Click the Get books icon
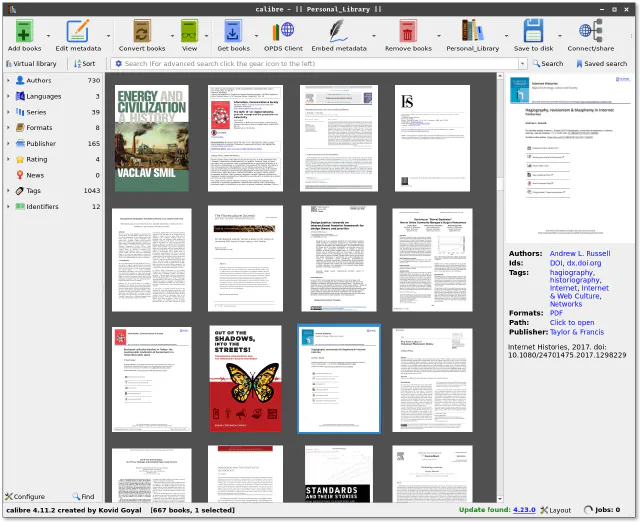This screenshot has height=522, width=640. coord(232,31)
